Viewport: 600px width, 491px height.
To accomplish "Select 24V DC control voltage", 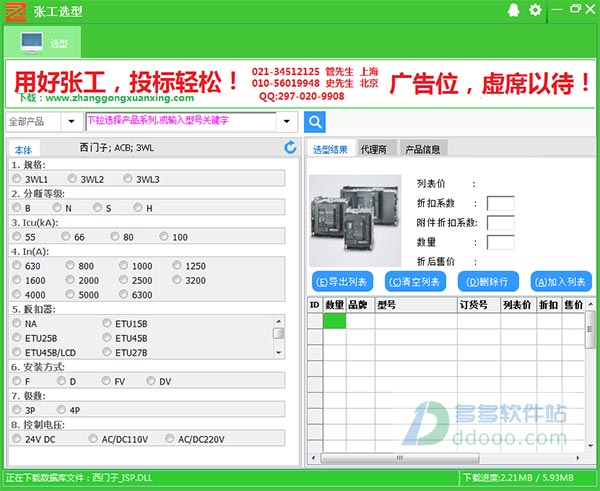I will click(16, 439).
